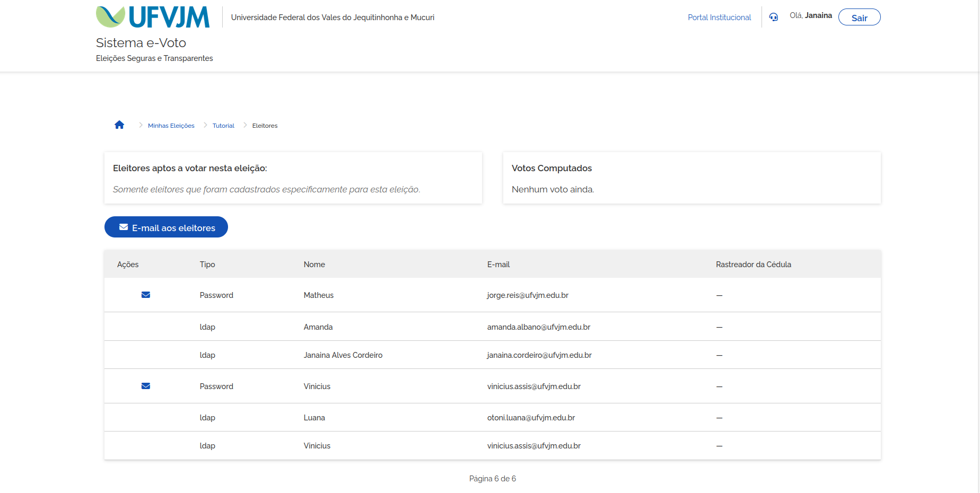Navigate to Tutorial breadcrumb
980x493 pixels.
point(223,126)
